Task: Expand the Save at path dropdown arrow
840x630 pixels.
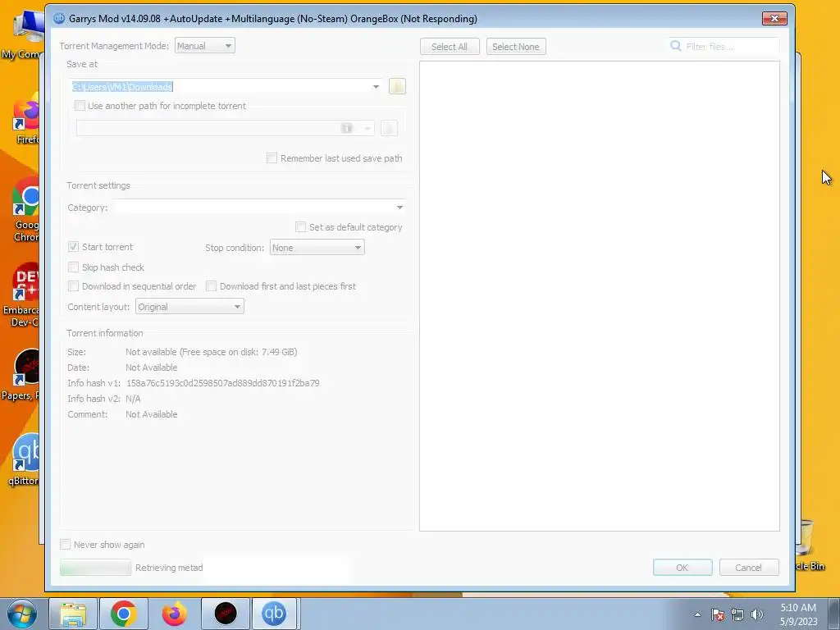Action: click(x=376, y=87)
